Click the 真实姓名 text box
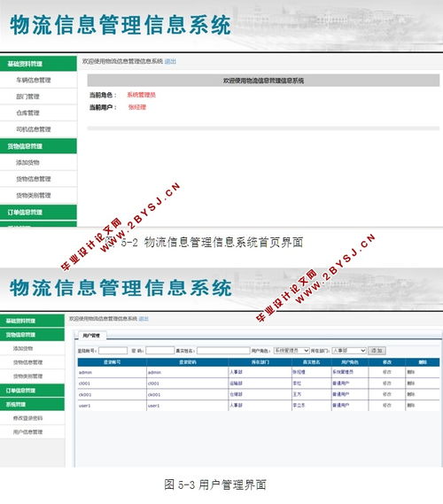443x504 pixels. click(223, 351)
